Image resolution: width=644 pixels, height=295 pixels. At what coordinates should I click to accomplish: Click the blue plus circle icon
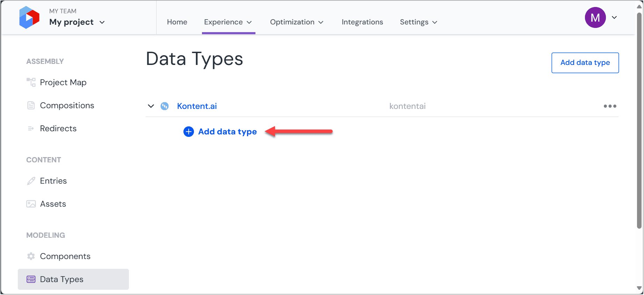click(189, 132)
